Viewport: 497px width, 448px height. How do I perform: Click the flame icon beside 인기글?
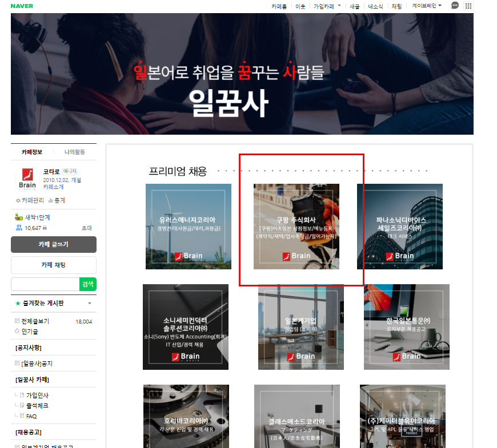click(x=17, y=331)
